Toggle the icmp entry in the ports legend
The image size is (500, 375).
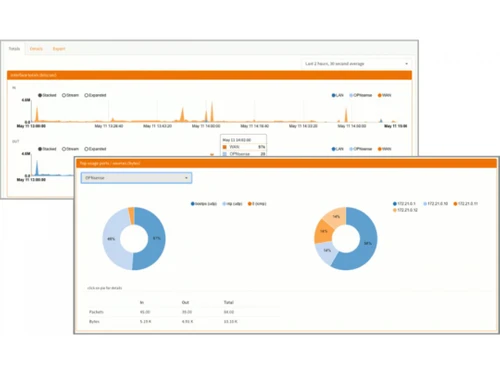[257, 204]
